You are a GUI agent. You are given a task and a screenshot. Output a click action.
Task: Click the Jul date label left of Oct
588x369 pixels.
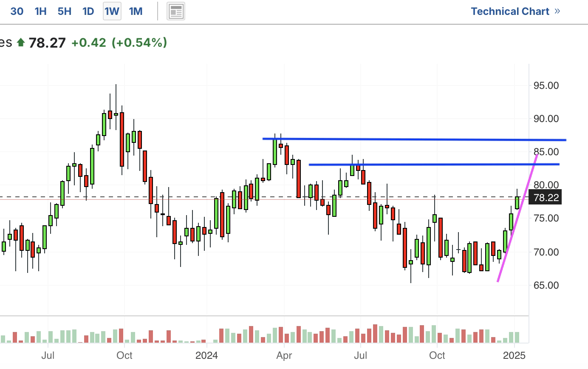pos(48,355)
